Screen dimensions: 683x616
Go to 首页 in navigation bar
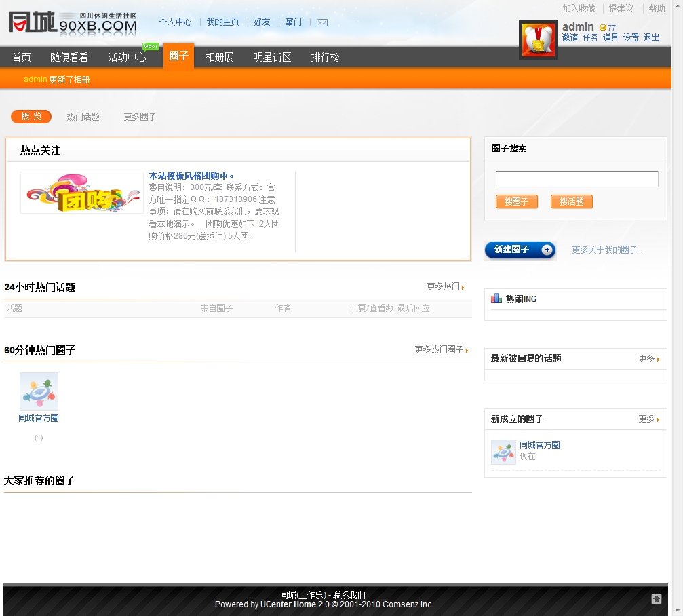(21, 57)
